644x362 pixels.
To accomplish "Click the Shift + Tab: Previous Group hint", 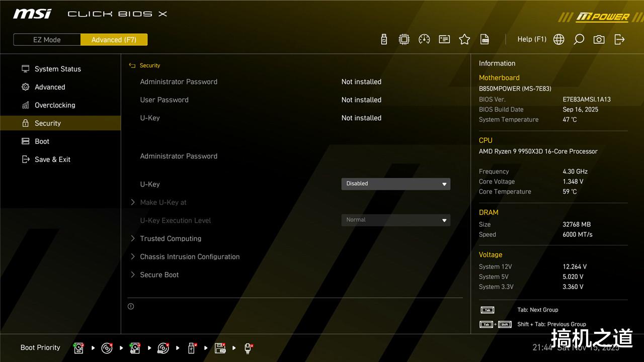I will click(x=551, y=324).
